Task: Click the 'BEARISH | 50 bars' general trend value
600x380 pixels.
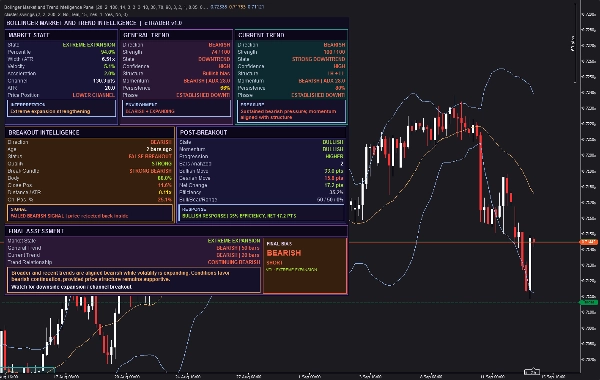Action: point(238,248)
